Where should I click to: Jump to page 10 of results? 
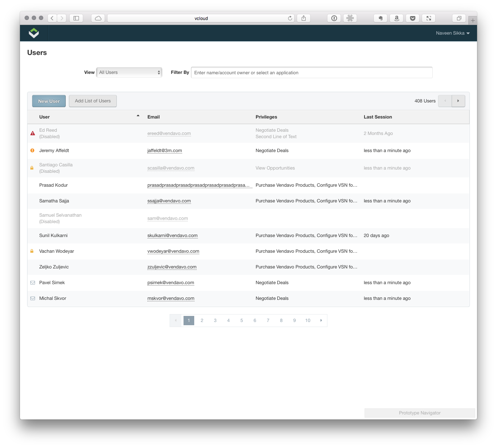pos(308,321)
